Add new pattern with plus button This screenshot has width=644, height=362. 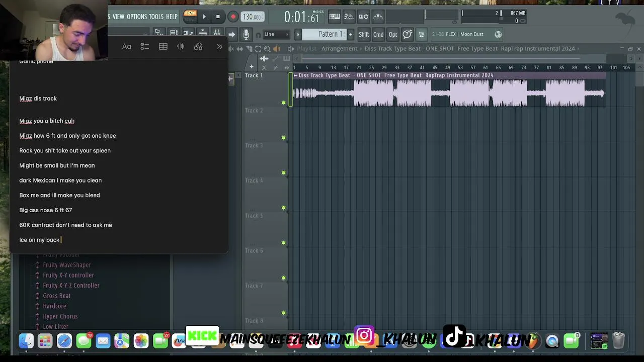tap(351, 34)
